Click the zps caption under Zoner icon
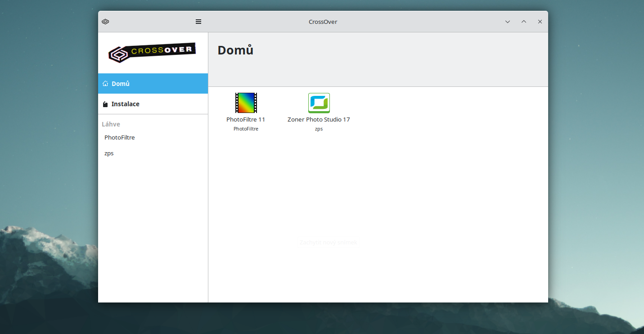The height and width of the screenshot is (334, 644). click(x=319, y=129)
